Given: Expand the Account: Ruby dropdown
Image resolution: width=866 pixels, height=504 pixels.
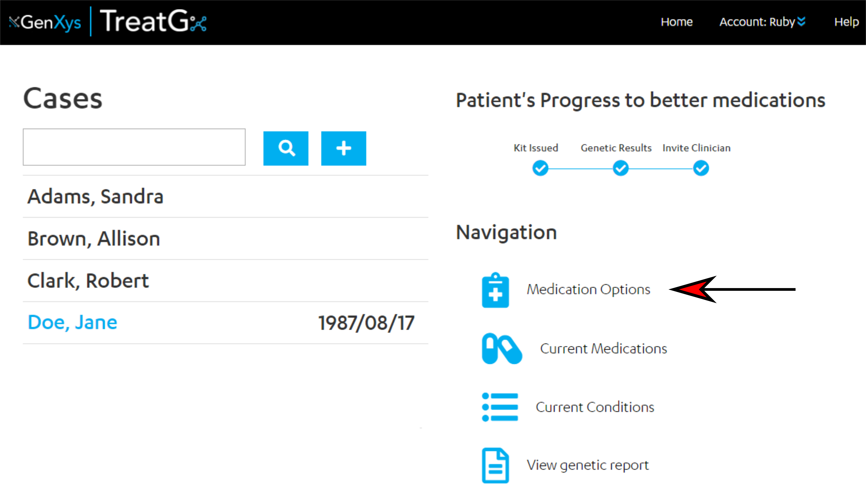Looking at the screenshot, I should click(x=762, y=22).
